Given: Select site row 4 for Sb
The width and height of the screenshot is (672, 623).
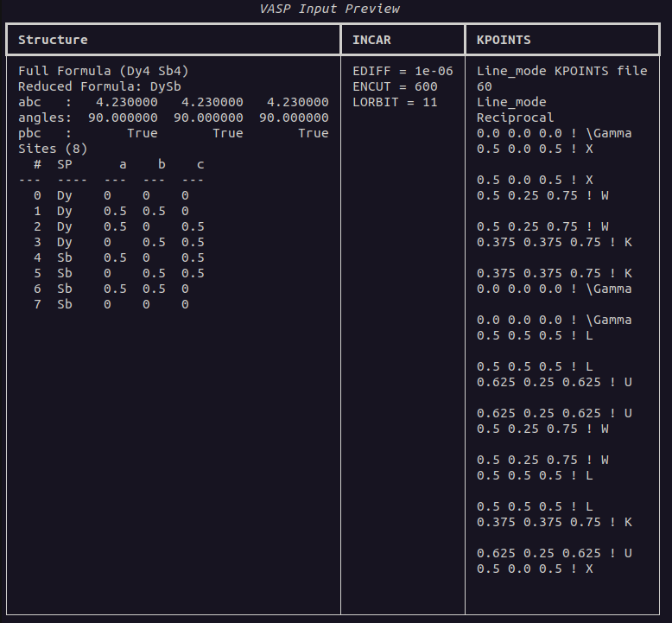Looking at the screenshot, I should tap(118, 257).
